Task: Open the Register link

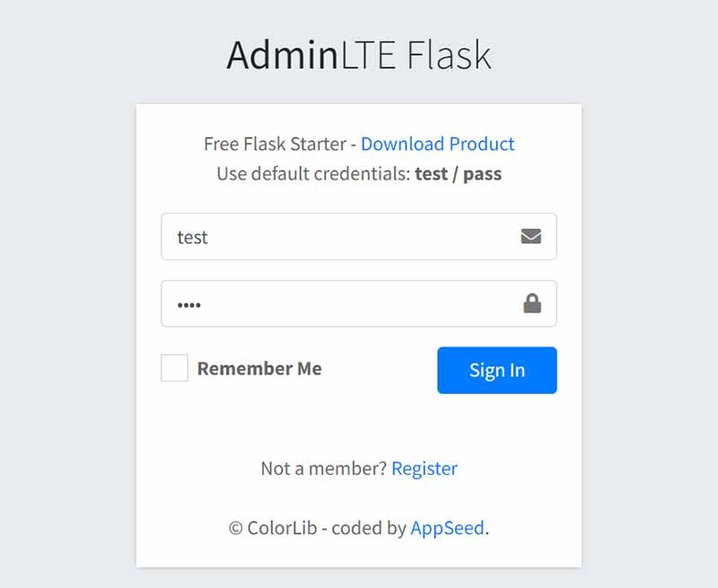Action: 425,468
